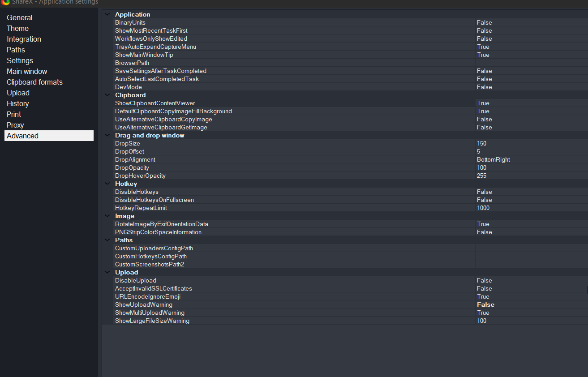Open the General settings tab
Viewport: 588px width, 377px height.
click(20, 18)
